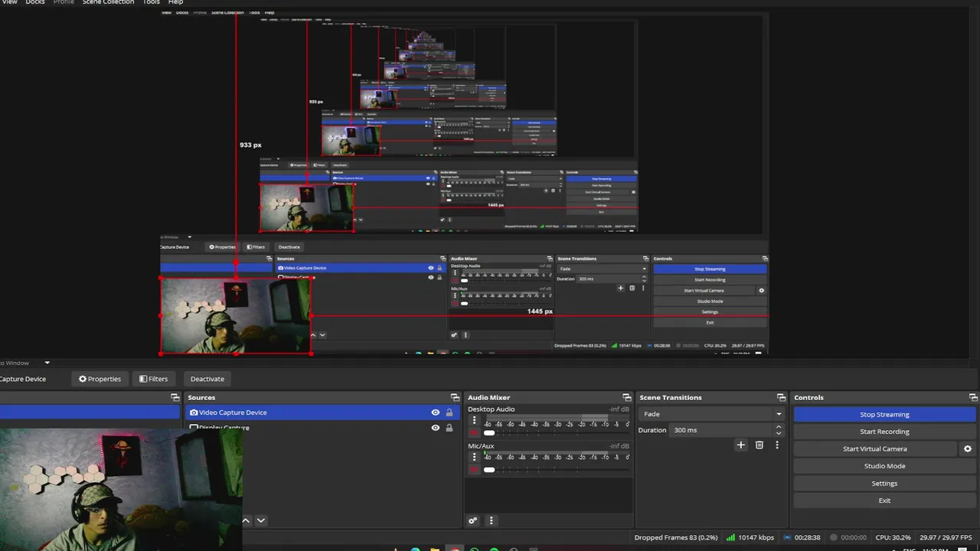Increase transition duration with up arrow
Screen dimensions: 980x551
(x=779, y=427)
